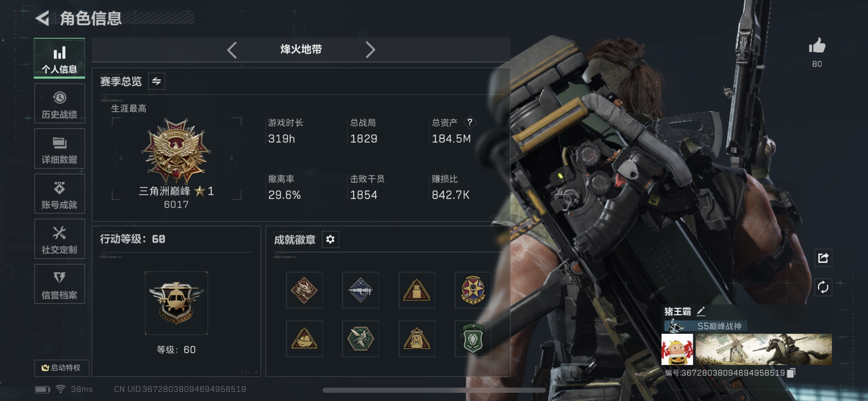The image size is (868, 401).
Task: Select the 账号成就 sidebar tab
Action: [x=59, y=194]
